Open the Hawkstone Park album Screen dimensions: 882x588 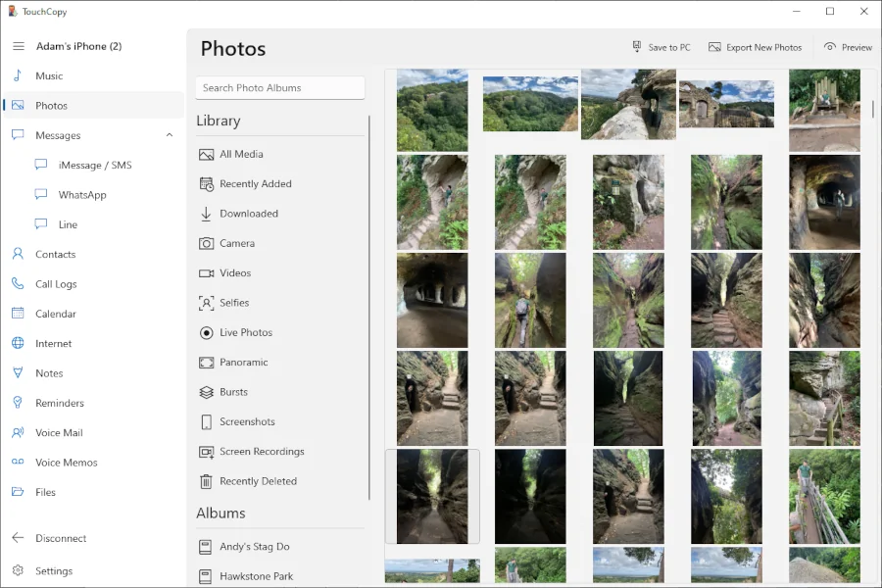256,576
